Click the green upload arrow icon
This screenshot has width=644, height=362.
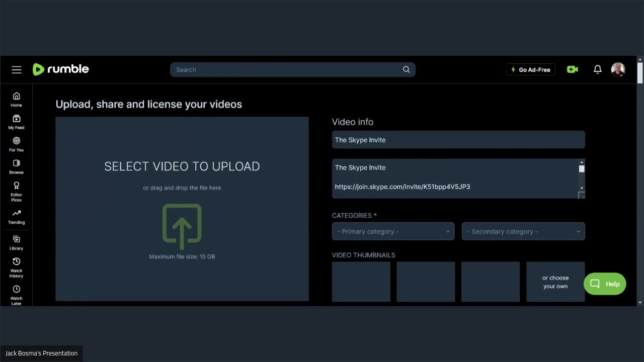click(x=182, y=226)
